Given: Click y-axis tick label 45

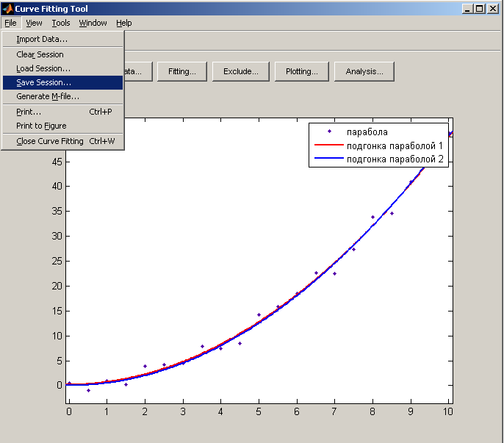Looking at the screenshot, I should (x=57, y=162).
